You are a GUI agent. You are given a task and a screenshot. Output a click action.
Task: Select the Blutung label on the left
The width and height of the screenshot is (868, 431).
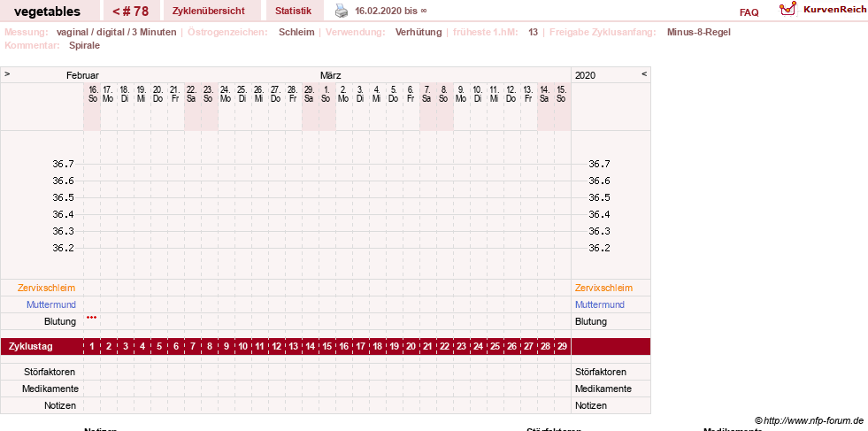pyautogui.click(x=60, y=321)
